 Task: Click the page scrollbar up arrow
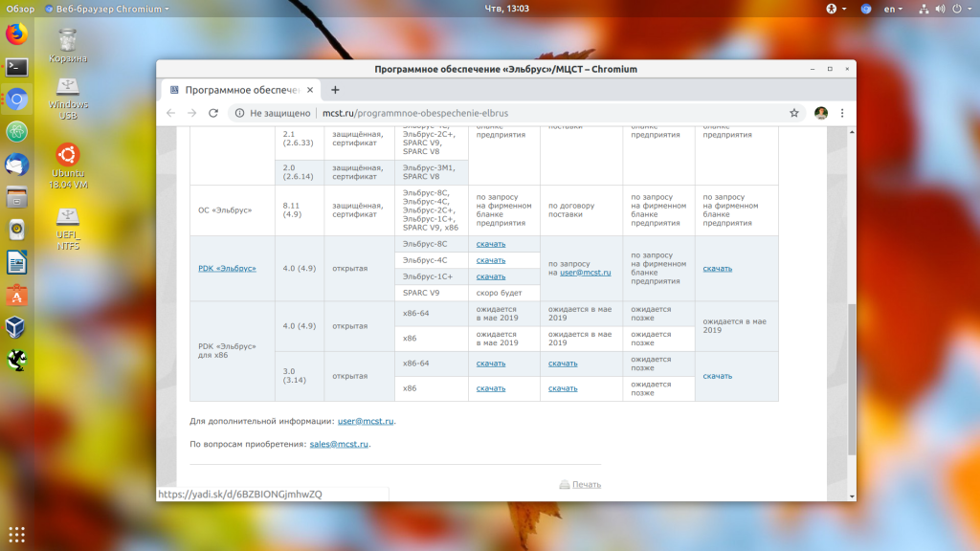pos(852,132)
